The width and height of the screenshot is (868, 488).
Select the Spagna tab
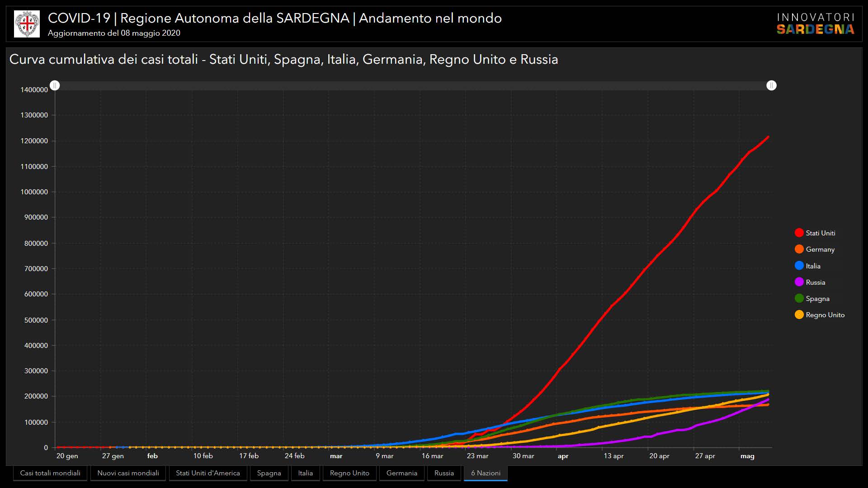[x=269, y=473]
